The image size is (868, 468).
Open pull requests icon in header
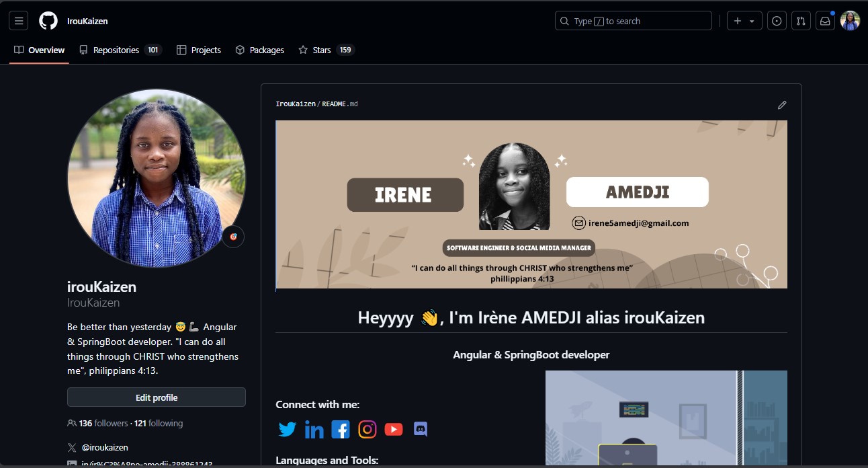[800, 21]
